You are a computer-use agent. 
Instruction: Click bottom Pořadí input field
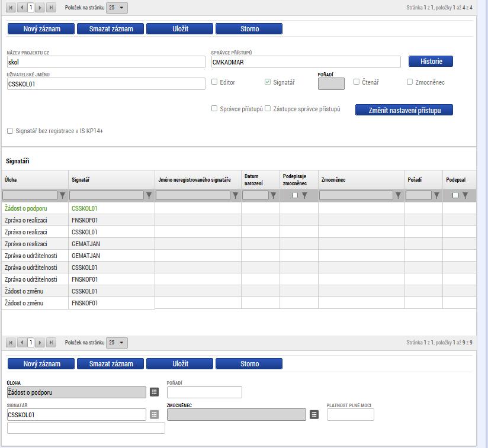point(204,392)
